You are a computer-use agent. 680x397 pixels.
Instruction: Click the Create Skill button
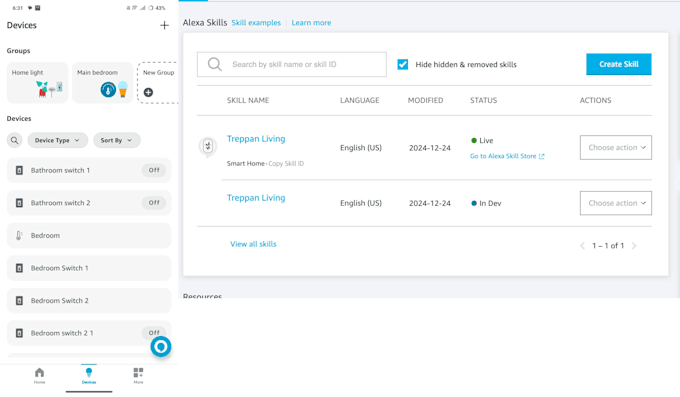point(618,64)
